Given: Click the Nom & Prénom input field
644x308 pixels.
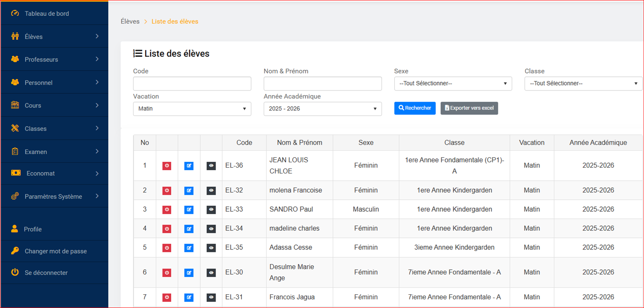Looking at the screenshot, I should [x=322, y=83].
